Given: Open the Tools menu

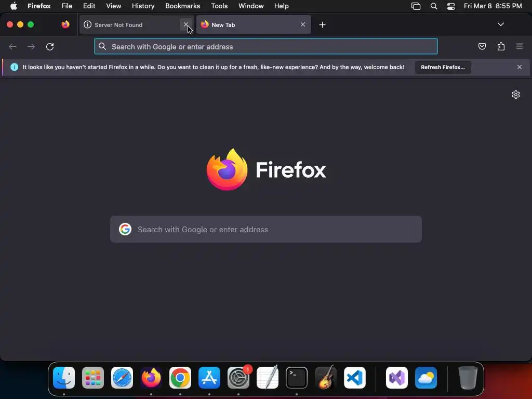Looking at the screenshot, I should [x=219, y=6].
